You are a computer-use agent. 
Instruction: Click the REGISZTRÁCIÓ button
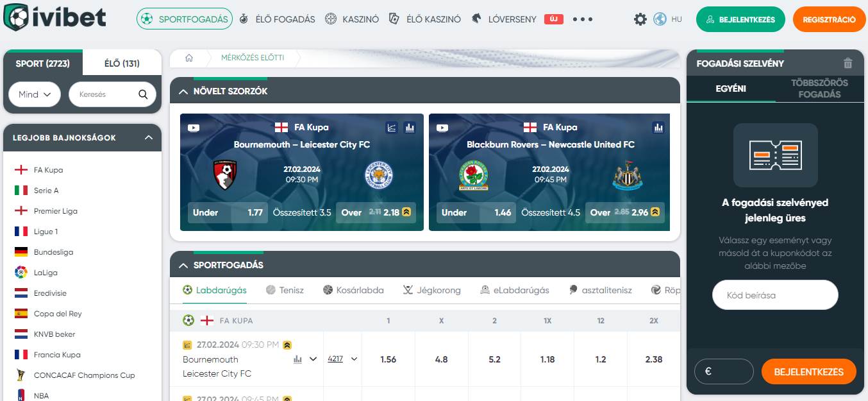click(x=829, y=19)
